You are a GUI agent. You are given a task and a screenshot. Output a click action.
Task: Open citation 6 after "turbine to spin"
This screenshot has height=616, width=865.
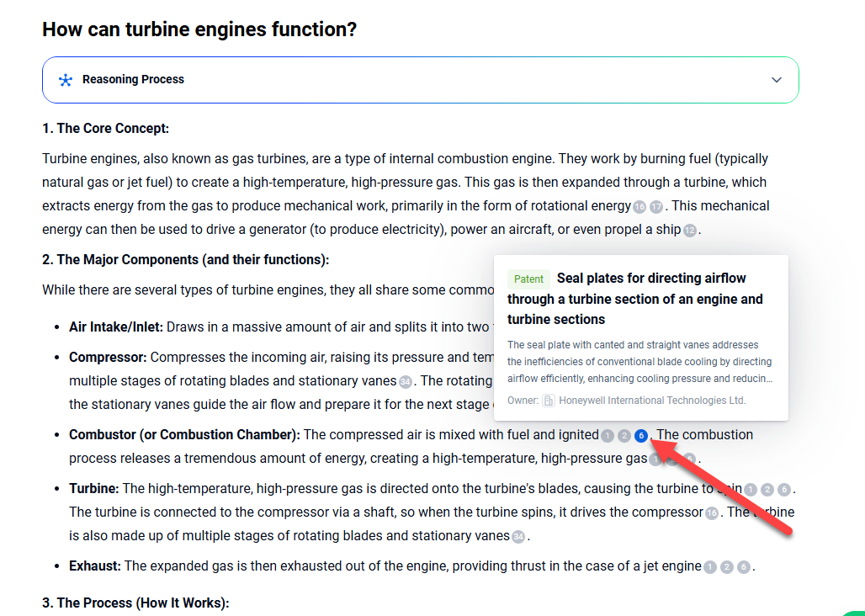[x=784, y=490]
